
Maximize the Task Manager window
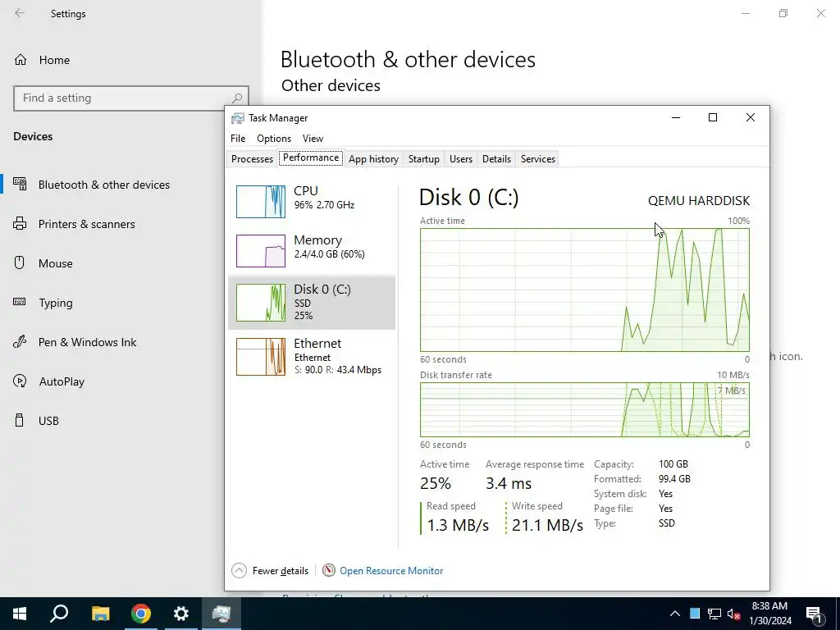tap(713, 117)
